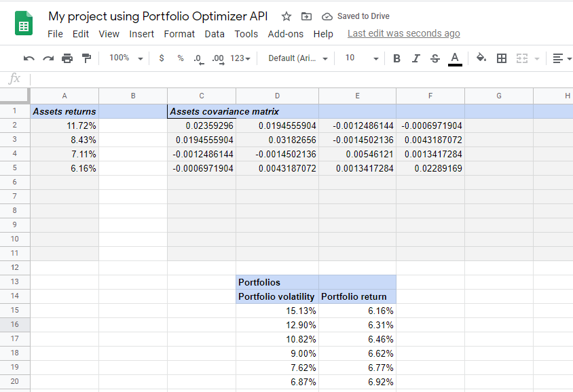The height and width of the screenshot is (392, 573).
Task: Open the zoom level dropdown
Action: (x=126, y=58)
